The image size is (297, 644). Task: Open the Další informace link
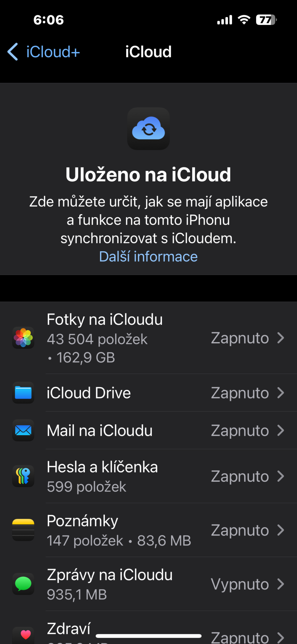[x=148, y=256]
